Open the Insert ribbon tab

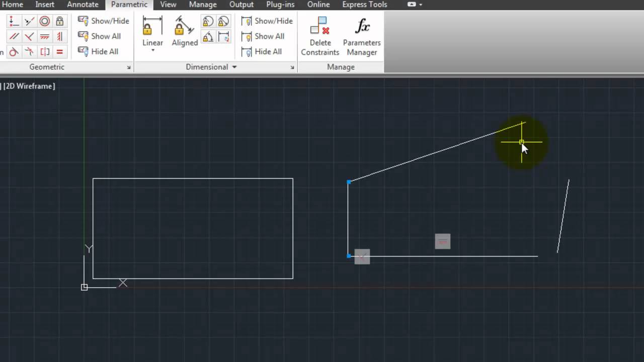click(x=45, y=5)
